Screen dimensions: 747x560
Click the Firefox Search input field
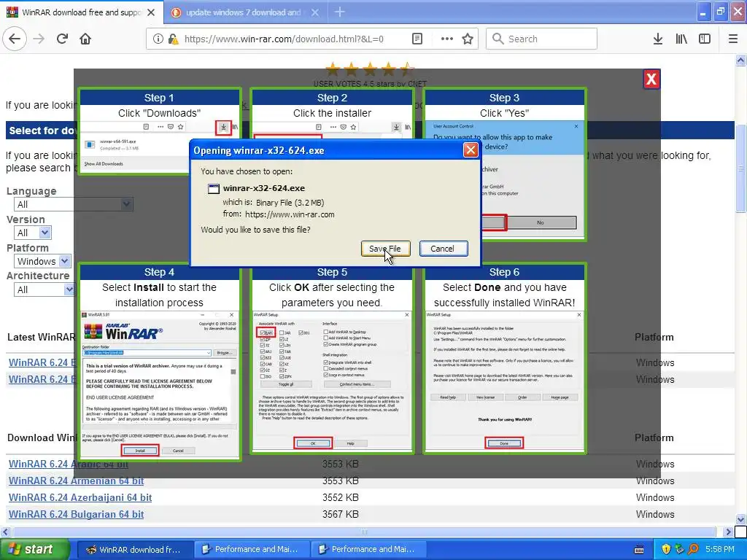[x=542, y=39]
